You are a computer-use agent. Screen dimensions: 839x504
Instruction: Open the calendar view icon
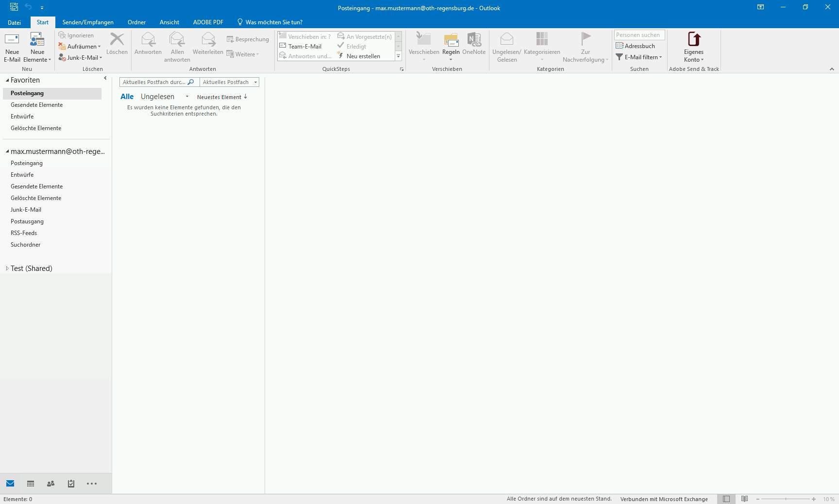(x=31, y=484)
